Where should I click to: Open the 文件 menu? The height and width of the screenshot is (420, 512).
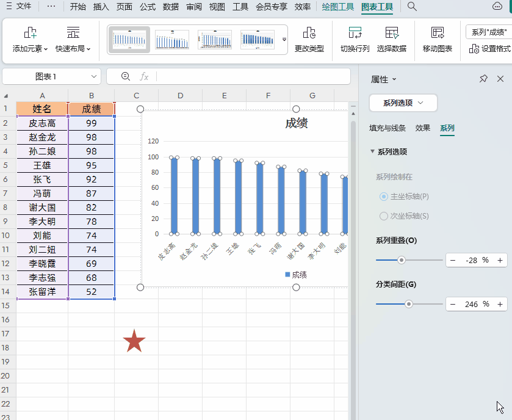[x=19, y=6]
